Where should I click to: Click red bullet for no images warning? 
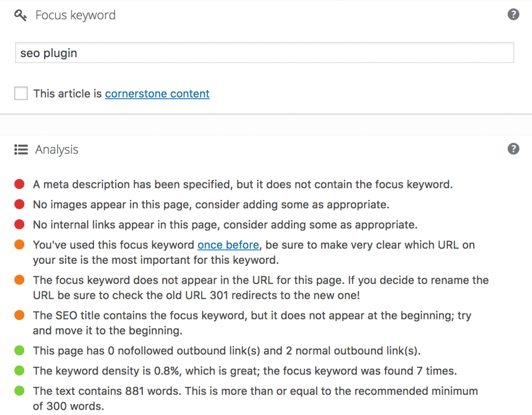(x=20, y=205)
